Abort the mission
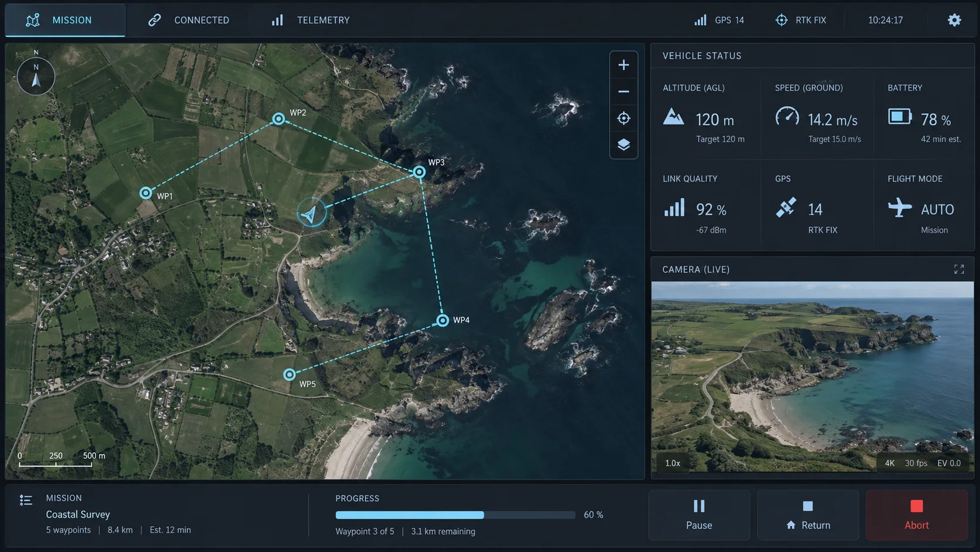Image resolution: width=980 pixels, height=552 pixels. coord(917,515)
